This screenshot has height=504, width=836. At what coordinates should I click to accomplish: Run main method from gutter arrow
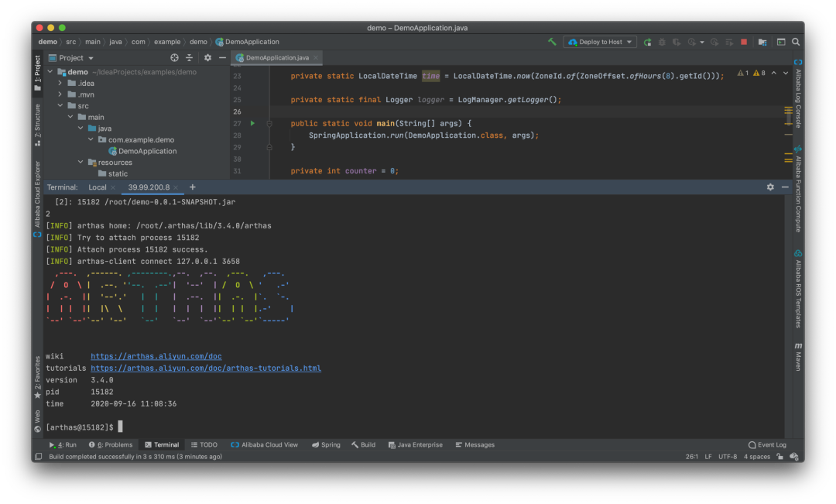[252, 124]
